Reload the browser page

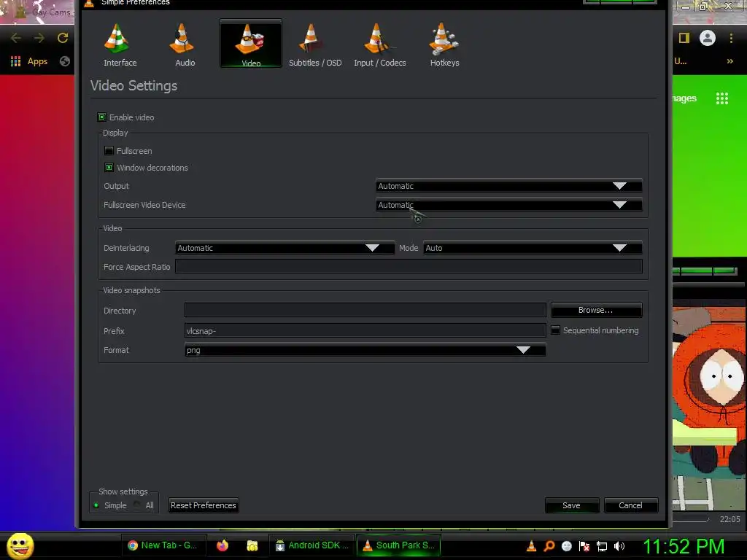[63, 38]
